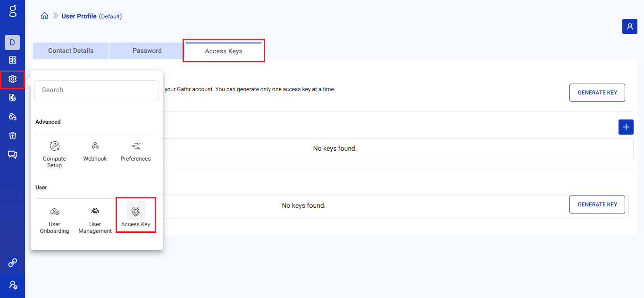644x298 pixels.
Task: Select the Webhook settings icon
Action: pos(95,145)
